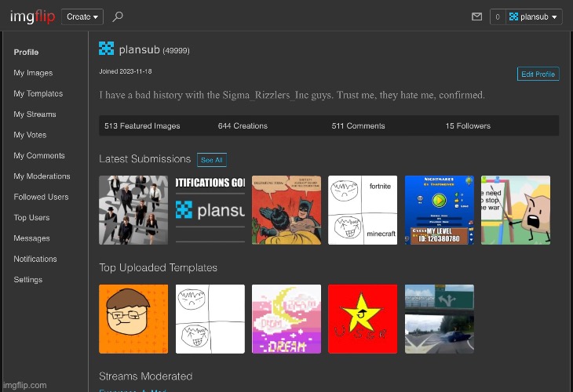The image size is (573, 392).
Task: Open the Settings sidebar item
Action: (x=27, y=280)
